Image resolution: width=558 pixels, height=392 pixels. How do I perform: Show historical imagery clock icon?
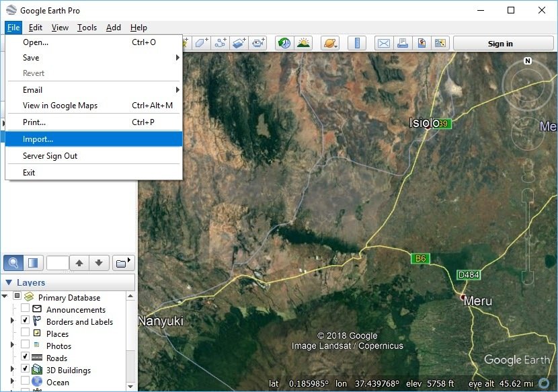284,44
